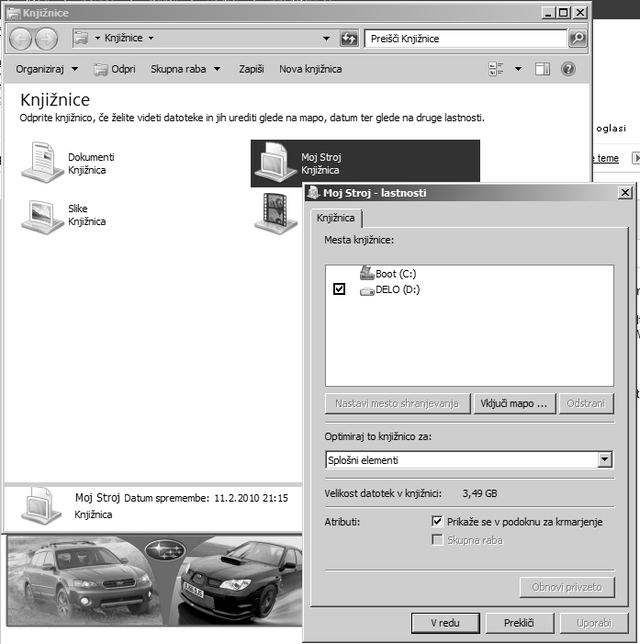Toggle the DELO (D:) checkbox
Image resolution: width=640 pixels, height=644 pixels.
pyautogui.click(x=339, y=289)
